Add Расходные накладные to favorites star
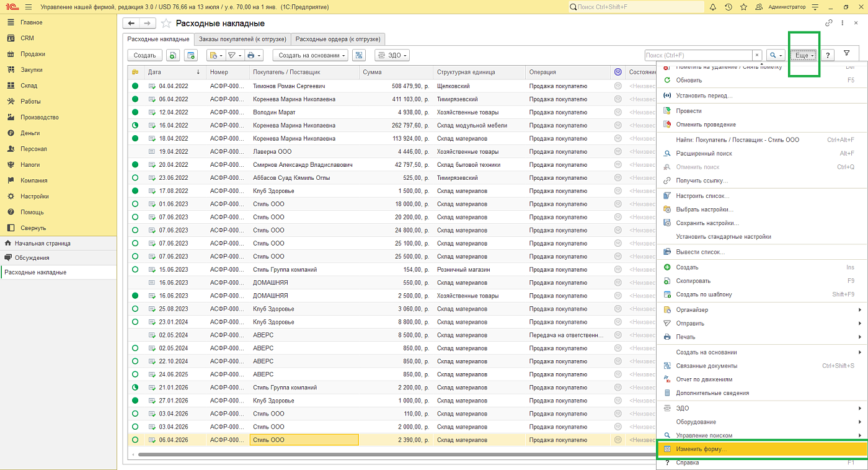This screenshot has height=470, width=868. click(166, 23)
